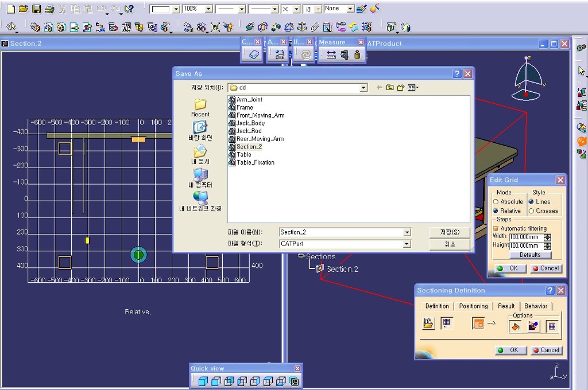Click the Export As icon in Sectioning Definition
This screenshot has width=588, height=390.
428,324
